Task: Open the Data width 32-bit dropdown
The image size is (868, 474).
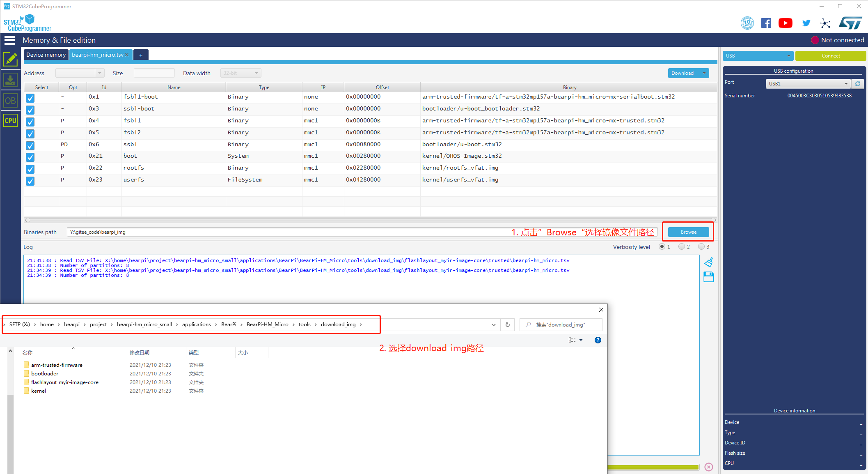Action: 241,73
